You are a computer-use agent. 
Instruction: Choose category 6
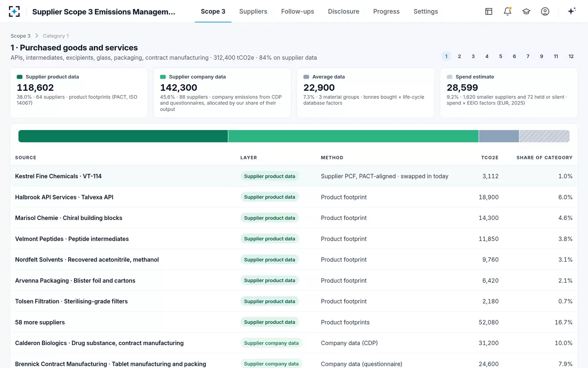tap(514, 56)
